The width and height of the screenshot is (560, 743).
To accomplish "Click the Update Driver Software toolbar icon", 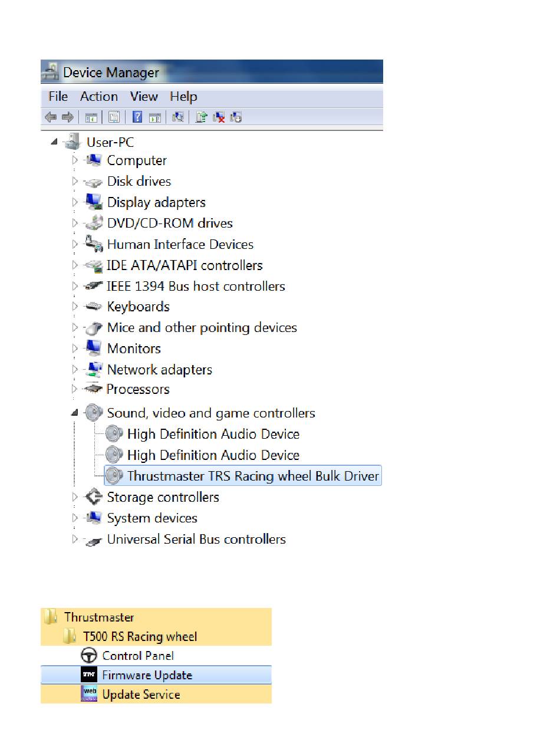I will (x=201, y=117).
